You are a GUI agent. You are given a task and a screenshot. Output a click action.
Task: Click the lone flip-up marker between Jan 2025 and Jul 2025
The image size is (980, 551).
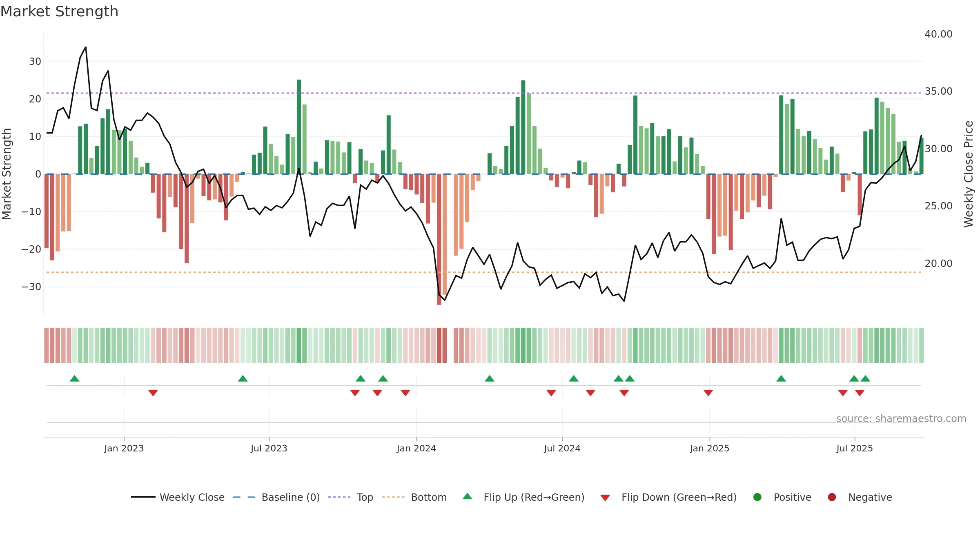[781, 378]
